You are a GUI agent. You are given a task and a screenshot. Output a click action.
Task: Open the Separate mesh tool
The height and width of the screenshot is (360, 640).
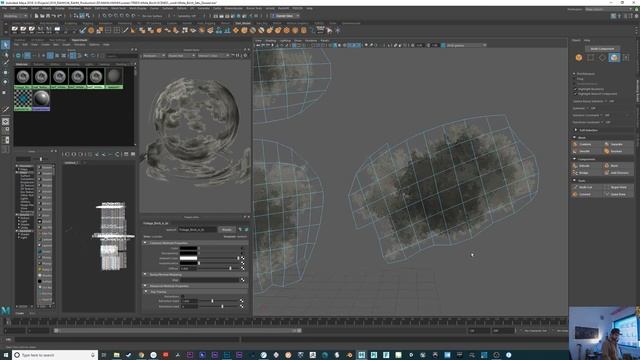[x=618, y=144]
